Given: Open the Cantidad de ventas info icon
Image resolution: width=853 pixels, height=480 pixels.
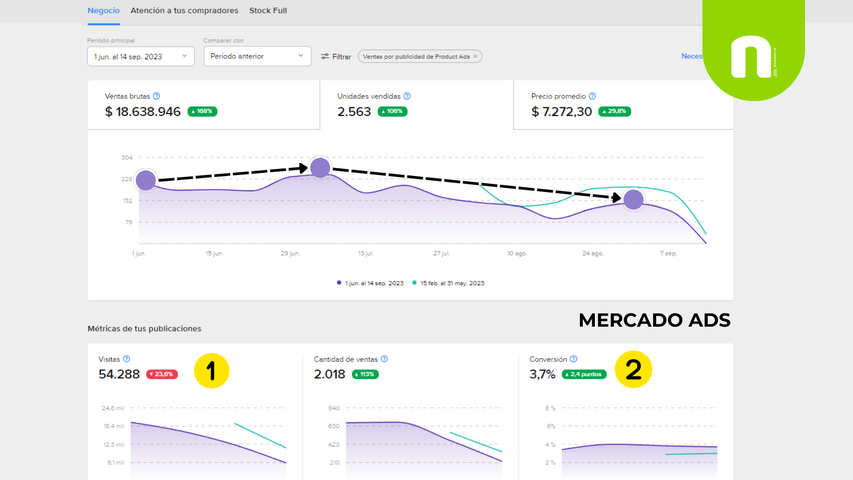Looking at the screenshot, I should pyautogui.click(x=385, y=359).
